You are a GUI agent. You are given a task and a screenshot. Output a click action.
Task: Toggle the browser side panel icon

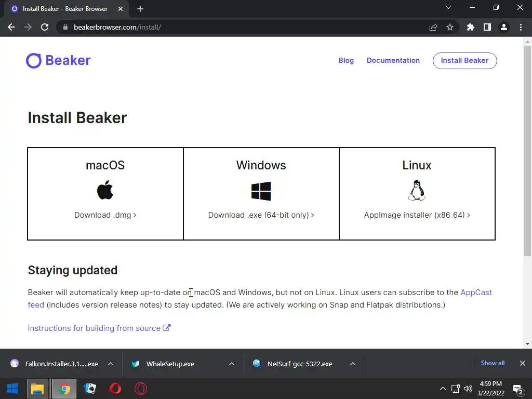pyautogui.click(x=487, y=27)
